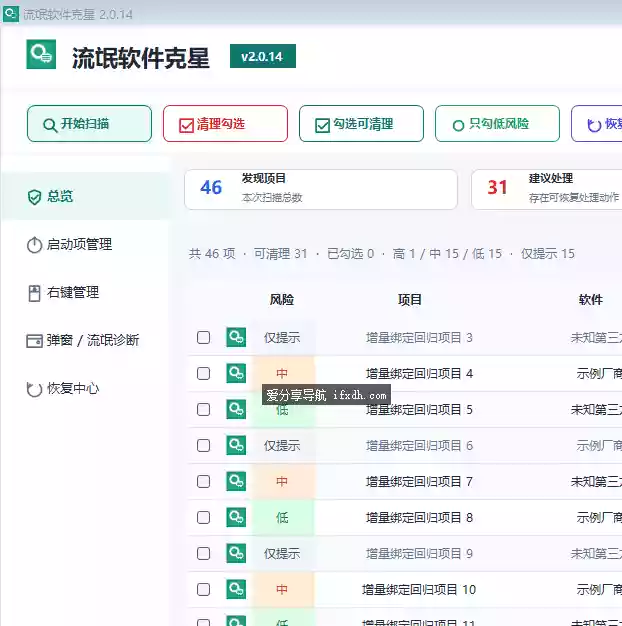Select the 增量绑定回归项目 4 item name
The image size is (622, 626).
click(419, 374)
